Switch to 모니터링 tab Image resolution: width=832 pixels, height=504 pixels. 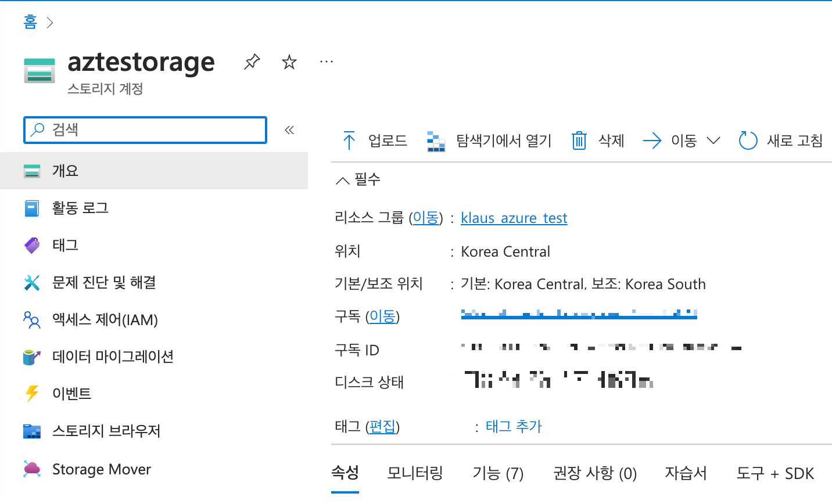point(415,473)
